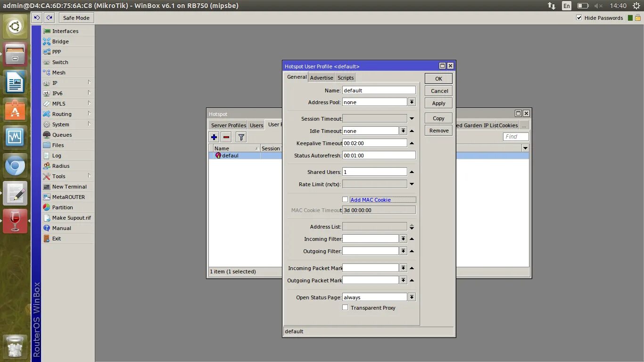This screenshot has width=644, height=362.
Task: Click OK in the profile dialog
Action: (x=438, y=79)
